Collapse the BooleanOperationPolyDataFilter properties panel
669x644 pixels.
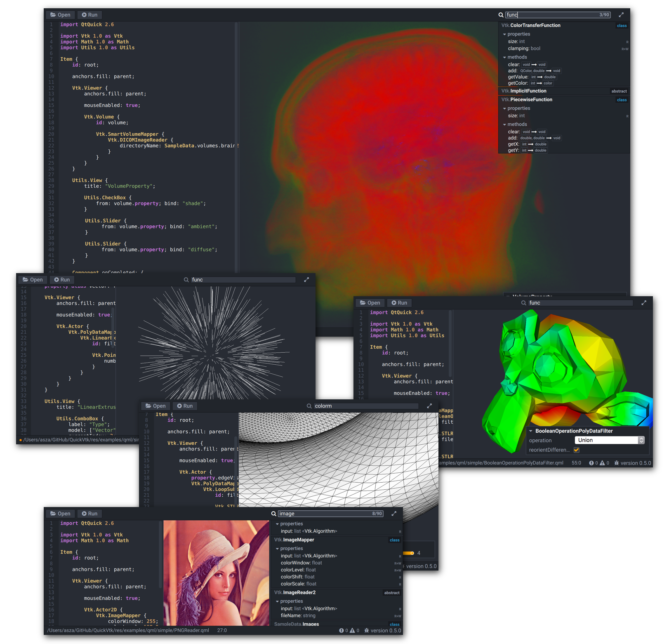pyautogui.click(x=531, y=431)
